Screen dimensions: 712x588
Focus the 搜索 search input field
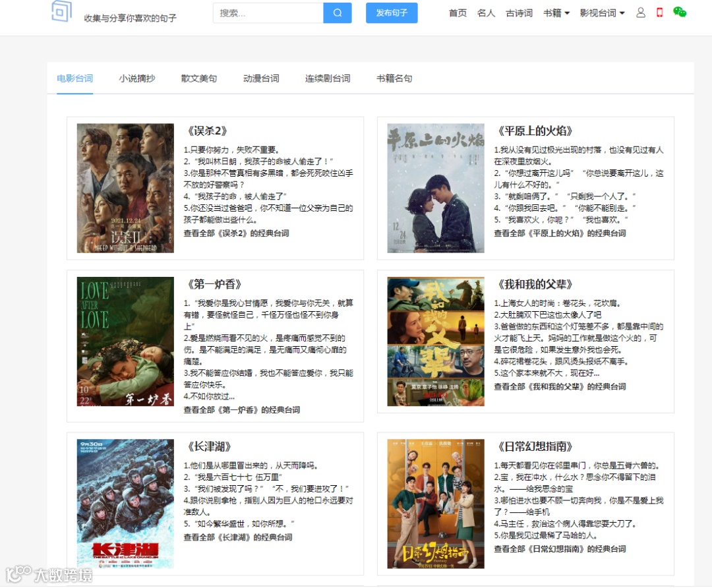coord(268,13)
